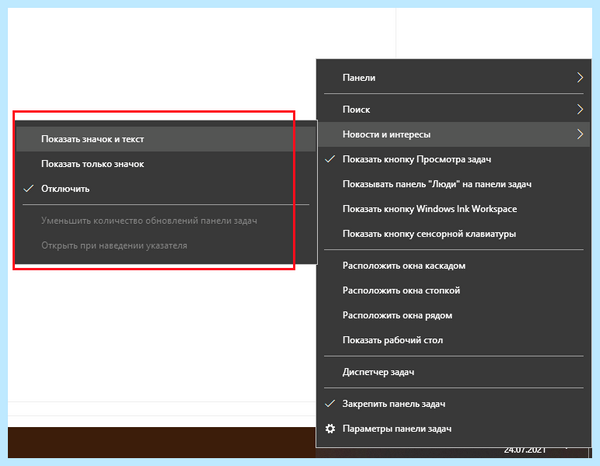600x466 pixels.
Task: Click the gear icon beside Параметры панели задач
Action: pyautogui.click(x=330, y=429)
